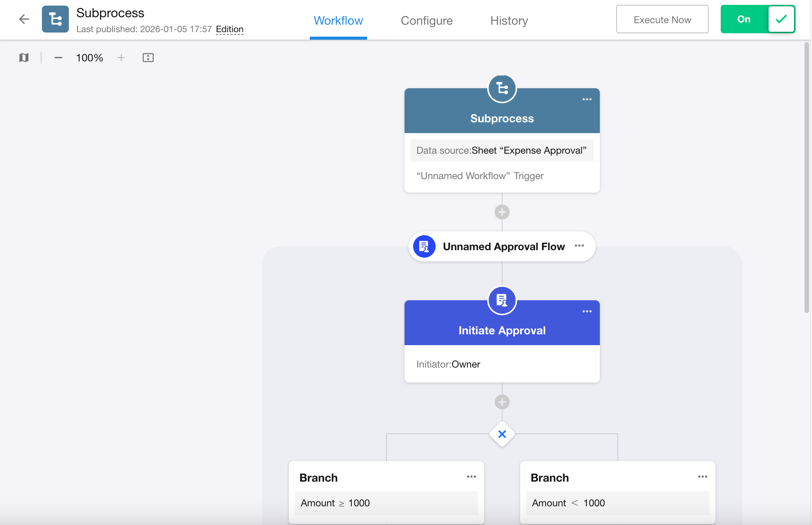
Task: Click the Execute Now button
Action: [x=662, y=19]
